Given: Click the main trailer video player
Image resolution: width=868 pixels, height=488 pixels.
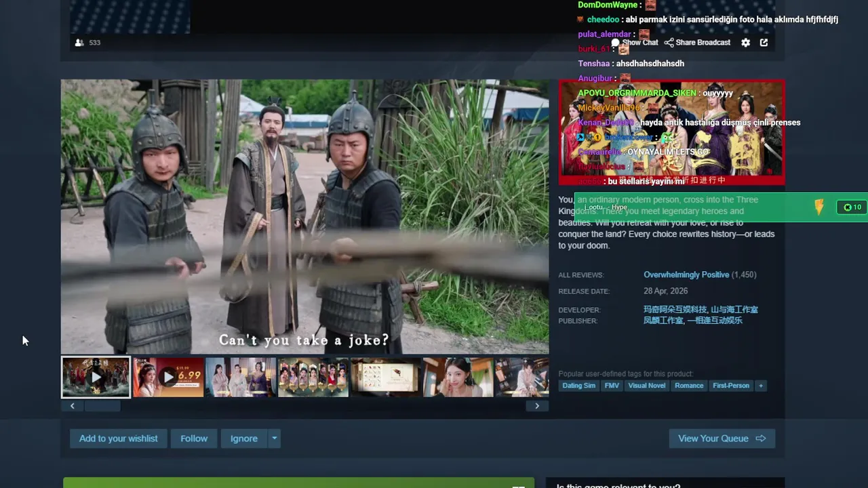Looking at the screenshot, I should [x=304, y=217].
